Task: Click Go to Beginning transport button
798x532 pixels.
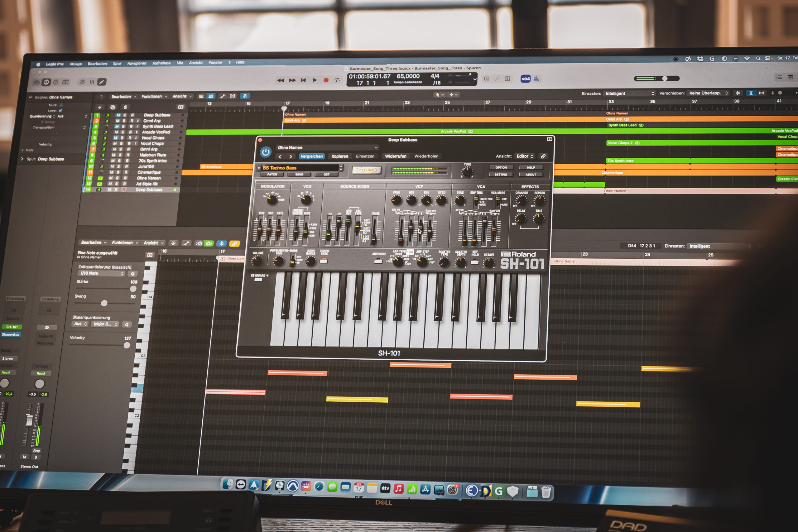Action: (x=303, y=80)
